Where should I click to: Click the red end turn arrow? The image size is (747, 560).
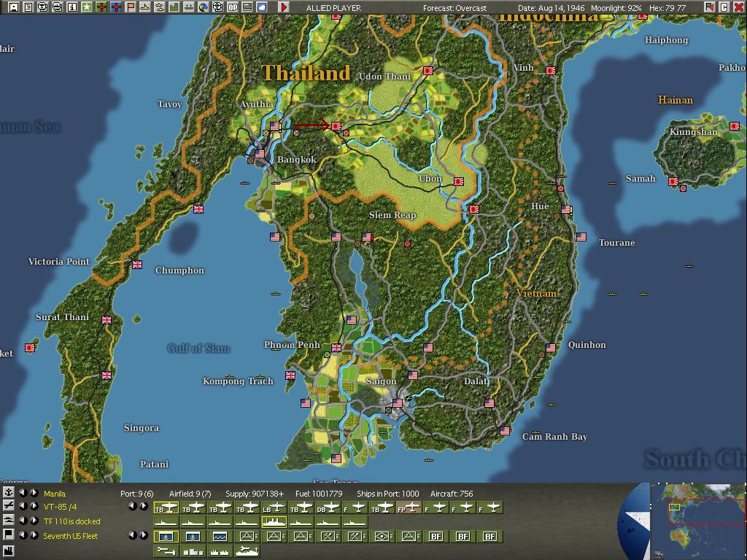click(284, 7)
